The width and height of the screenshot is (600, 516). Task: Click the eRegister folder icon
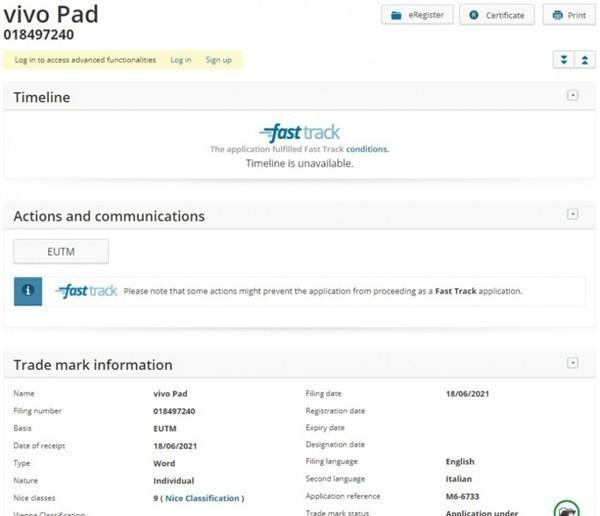pos(396,15)
